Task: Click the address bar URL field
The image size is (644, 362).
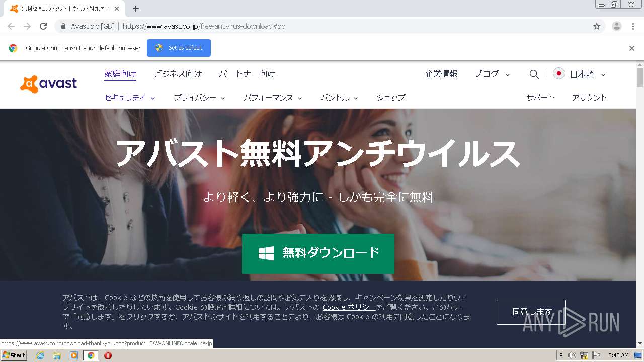Action: pos(322,26)
